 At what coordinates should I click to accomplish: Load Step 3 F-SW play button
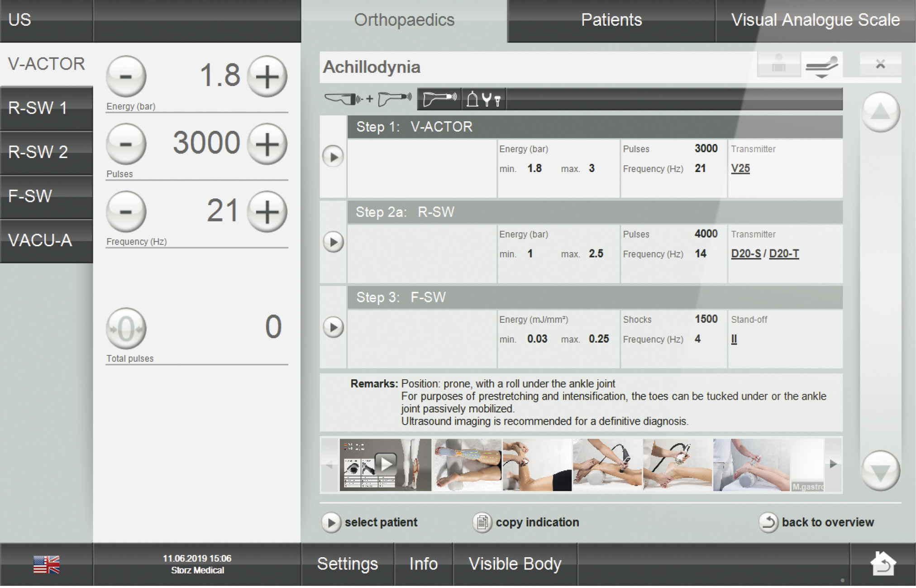[x=333, y=327]
